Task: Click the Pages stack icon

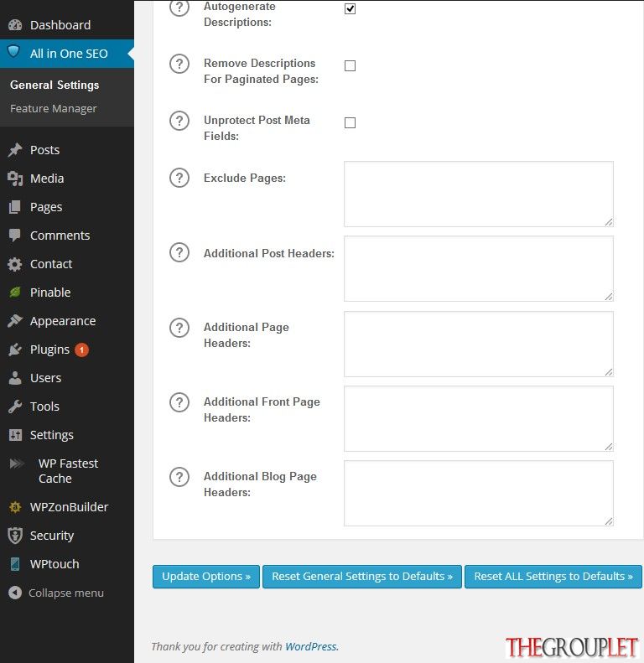Action: coord(15,207)
